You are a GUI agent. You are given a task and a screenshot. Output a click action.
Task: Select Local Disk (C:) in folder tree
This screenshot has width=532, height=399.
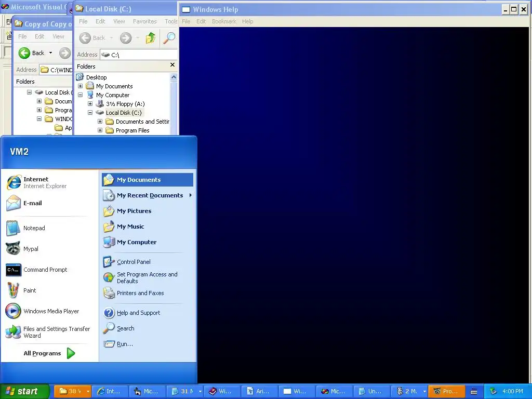(124, 113)
